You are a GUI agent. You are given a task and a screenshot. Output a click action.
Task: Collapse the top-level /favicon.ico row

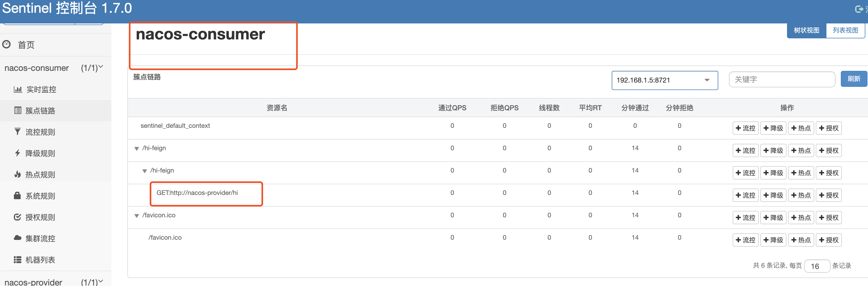tap(136, 216)
